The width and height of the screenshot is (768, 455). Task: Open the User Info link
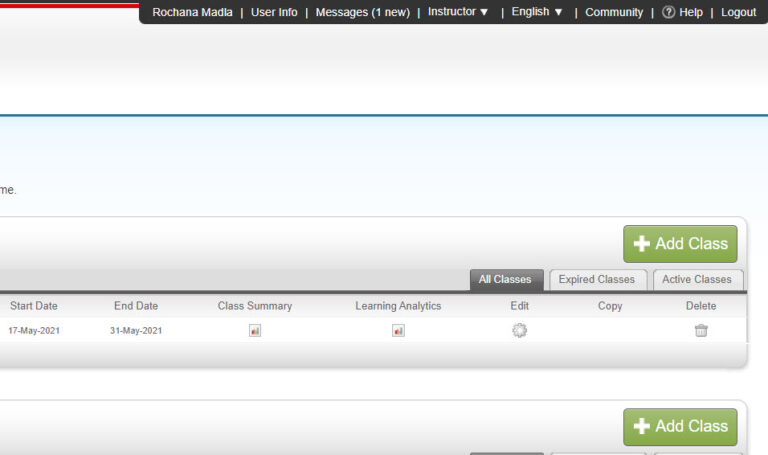pos(274,12)
